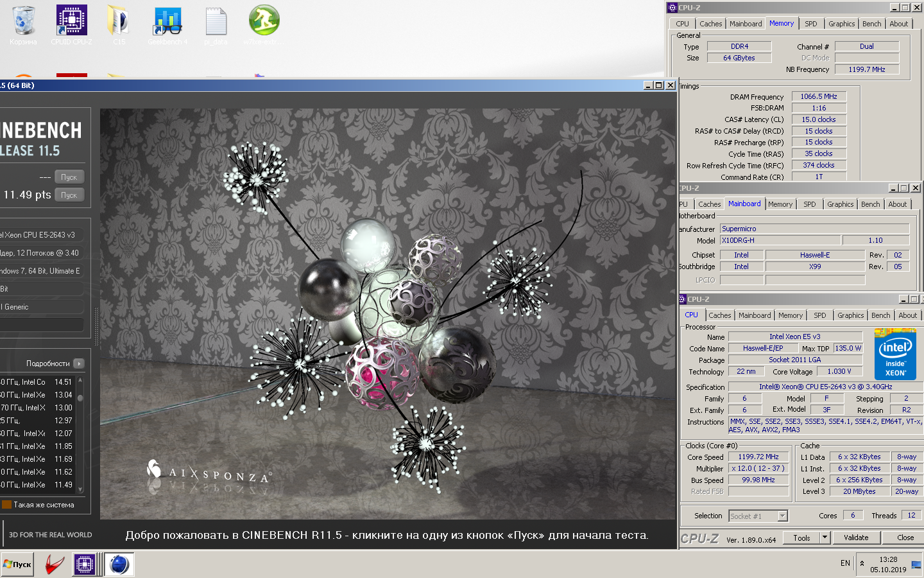924x578 pixels.
Task: Click the orange Такая же система swatch
Action: click(x=7, y=505)
